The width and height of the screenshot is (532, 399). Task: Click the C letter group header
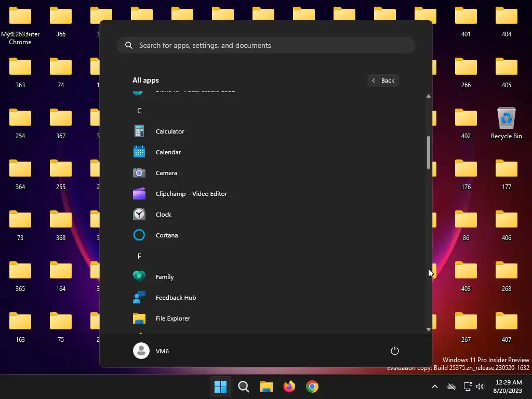139,111
